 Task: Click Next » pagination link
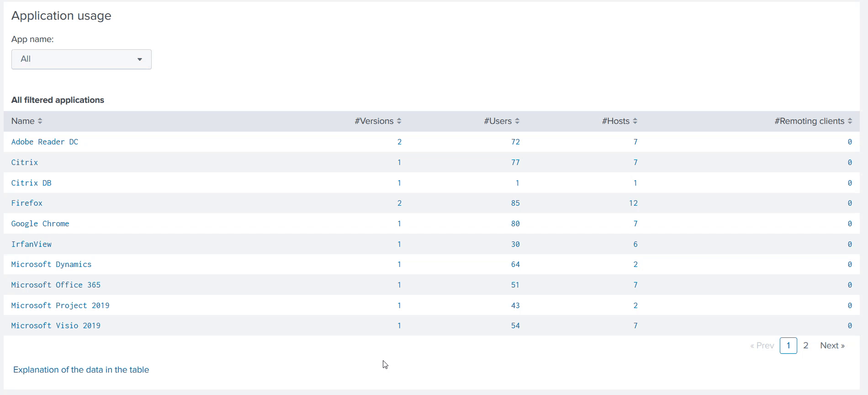[x=832, y=346]
